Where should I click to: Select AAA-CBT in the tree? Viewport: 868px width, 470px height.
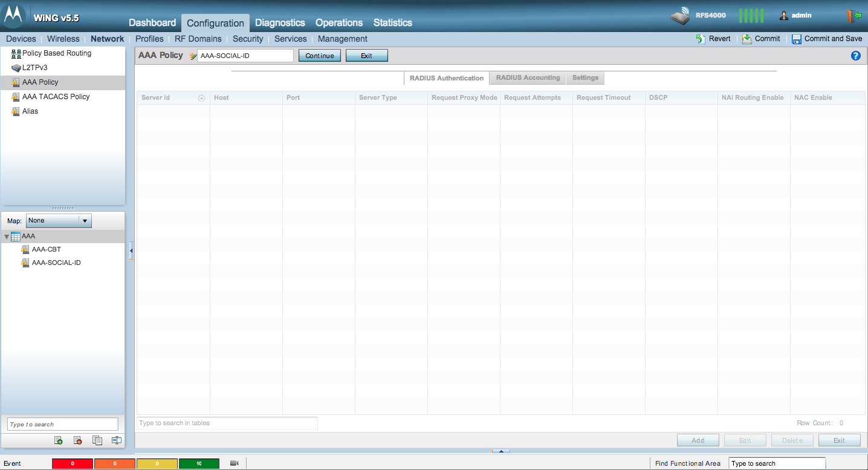47,249
